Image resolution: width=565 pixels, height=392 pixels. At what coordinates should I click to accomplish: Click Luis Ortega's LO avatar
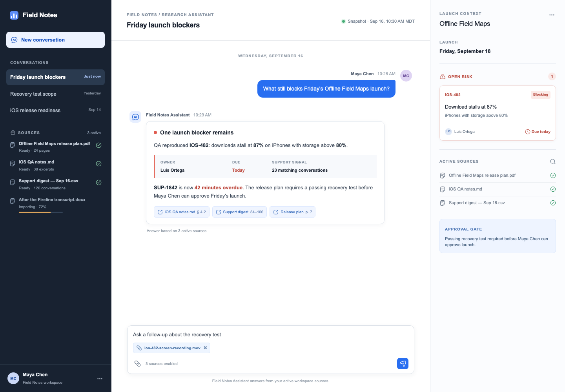pos(448,131)
